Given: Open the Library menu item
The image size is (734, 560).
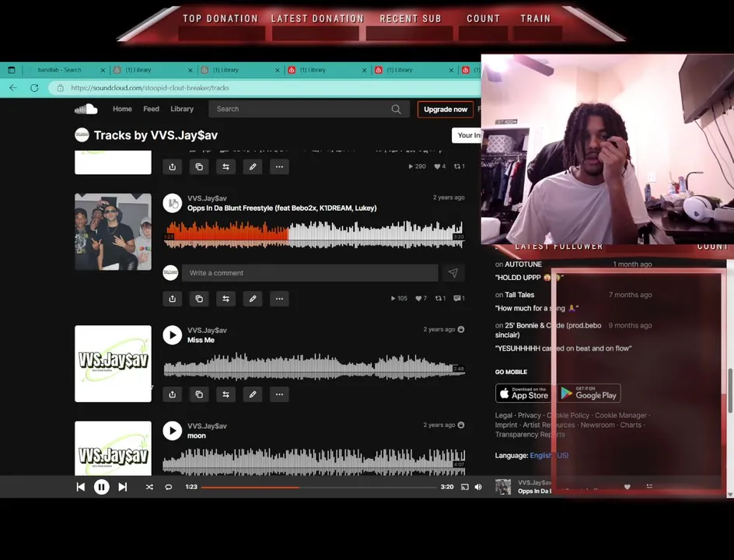Looking at the screenshot, I should click(x=182, y=109).
